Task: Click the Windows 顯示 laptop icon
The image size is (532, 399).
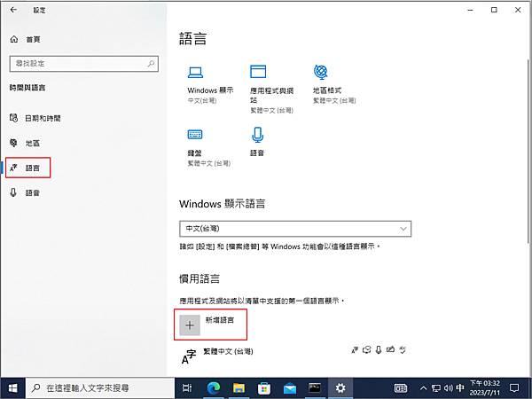Action: pyautogui.click(x=195, y=73)
